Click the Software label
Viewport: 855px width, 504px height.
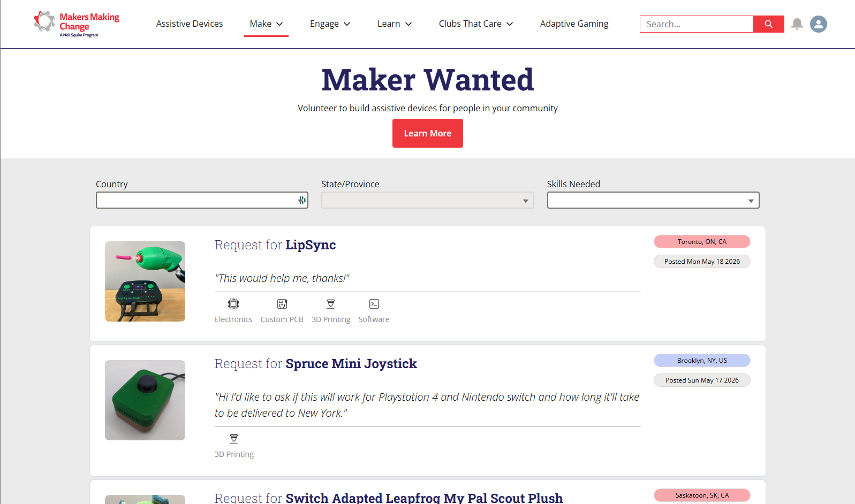click(x=374, y=319)
